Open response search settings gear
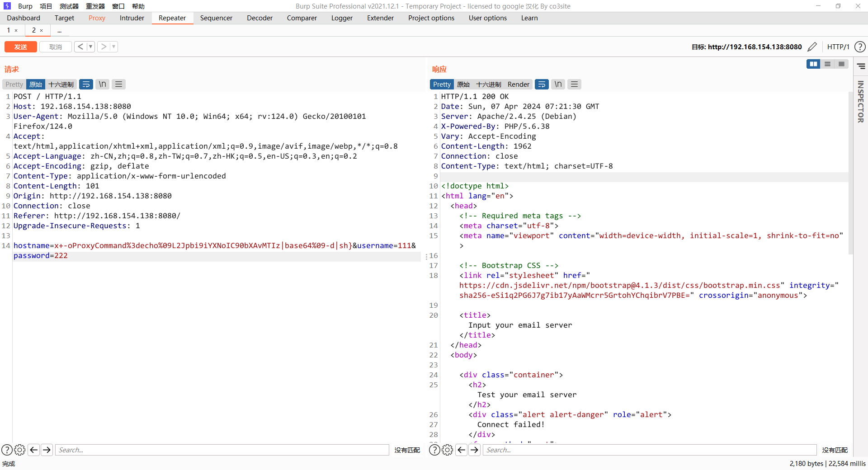This screenshot has width=868, height=470. point(447,450)
